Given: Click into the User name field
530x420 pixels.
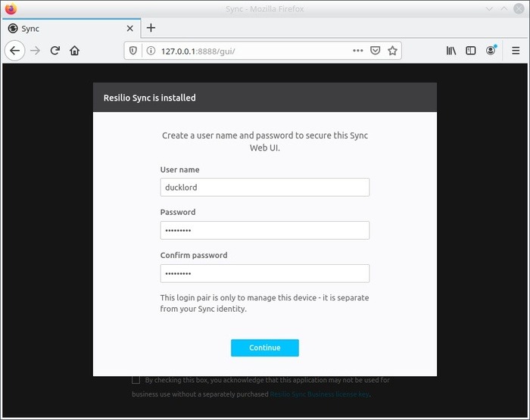Looking at the screenshot, I should (265, 187).
